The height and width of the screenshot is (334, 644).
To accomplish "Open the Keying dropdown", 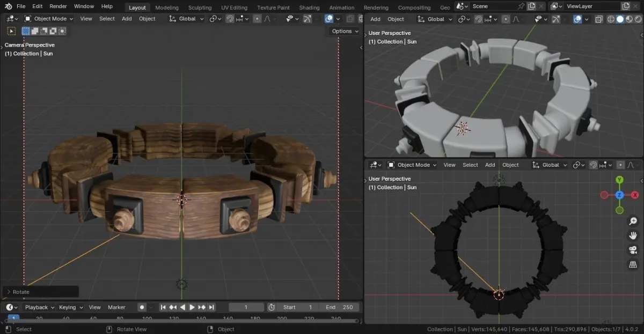I will click(x=71, y=307).
